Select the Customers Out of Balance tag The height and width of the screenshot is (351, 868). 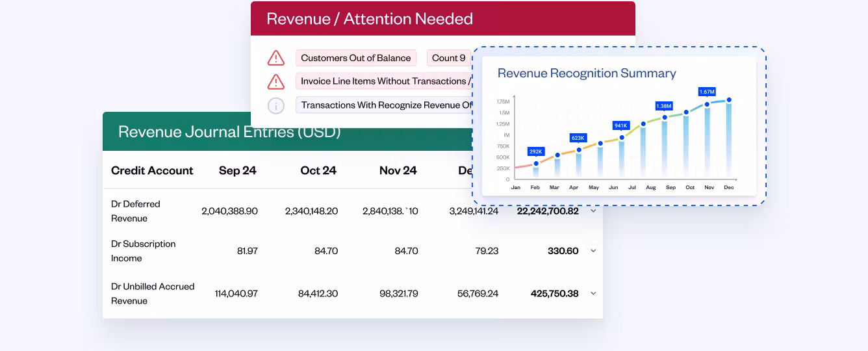(355, 58)
